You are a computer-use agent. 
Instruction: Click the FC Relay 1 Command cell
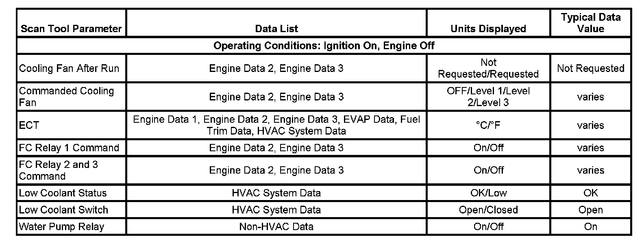69,148
